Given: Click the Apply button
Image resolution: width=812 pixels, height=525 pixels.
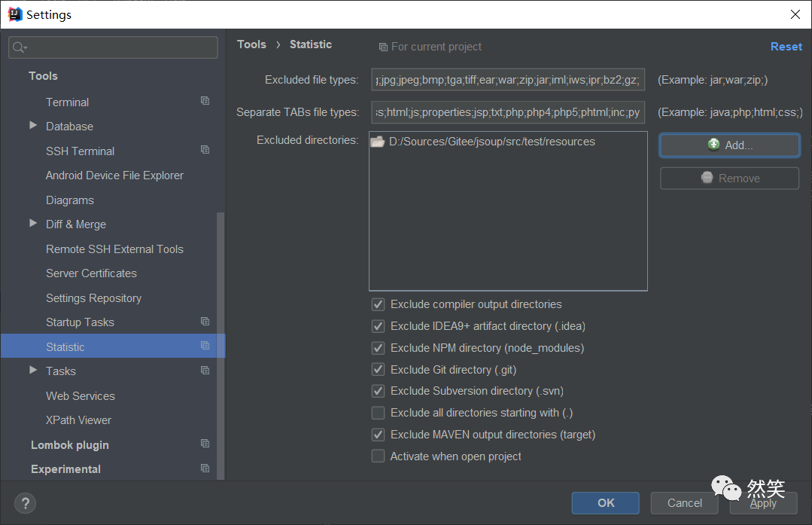Looking at the screenshot, I should click(x=763, y=502).
